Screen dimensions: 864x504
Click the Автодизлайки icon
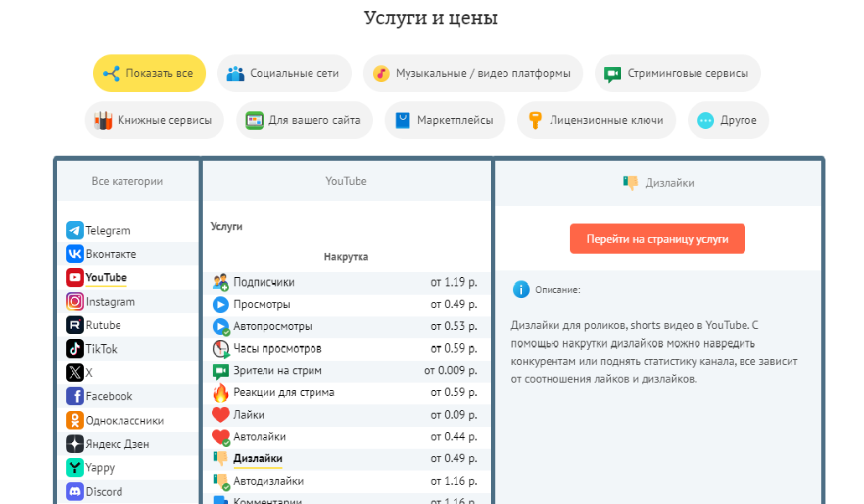[221, 481]
